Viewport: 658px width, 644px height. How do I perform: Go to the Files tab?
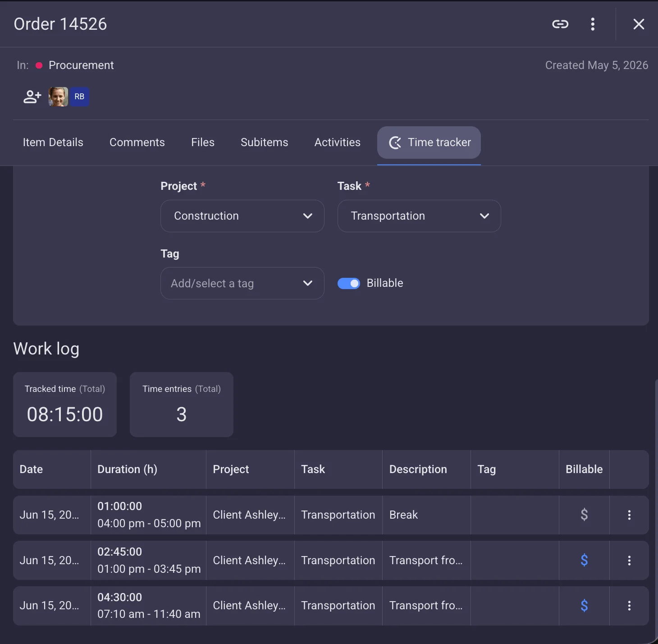point(203,143)
